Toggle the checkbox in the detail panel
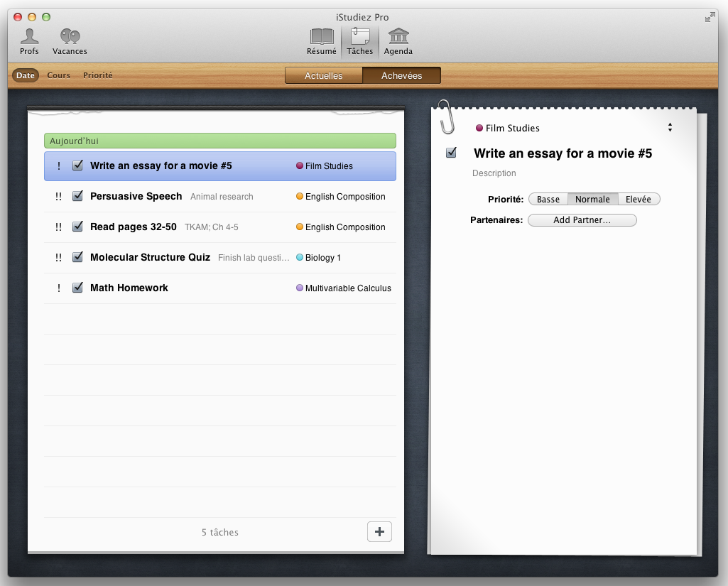Viewport: 728px width, 586px height. point(451,152)
